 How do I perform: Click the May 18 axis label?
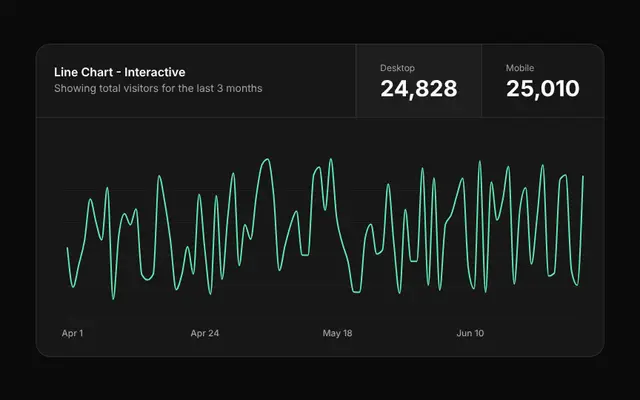pos(337,333)
